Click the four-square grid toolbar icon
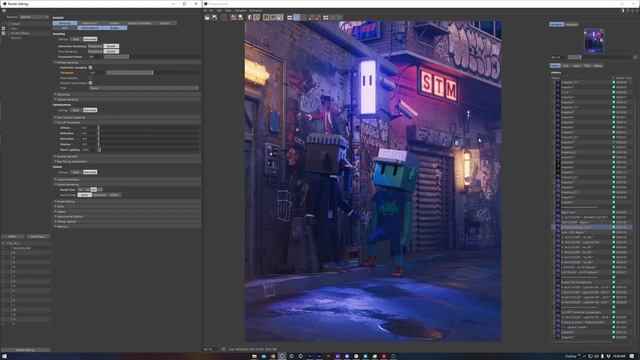Viewport: 640px width, 360px height. [x=326, y=17]
